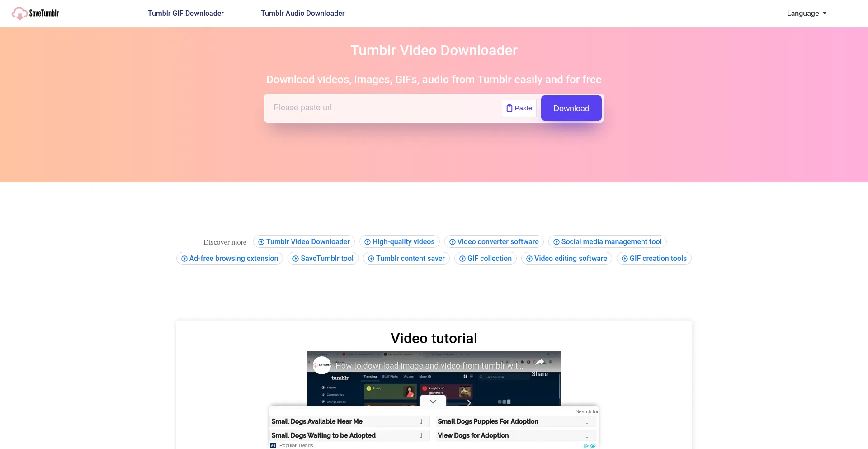
Task: Open Social media management tool link
Action: pos(607,242)
